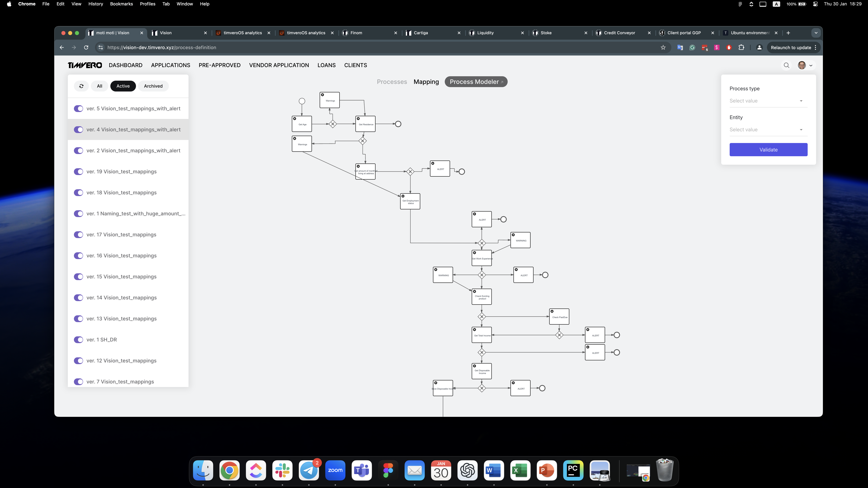Click the bookmark star in address bar
This screenshot has width=868, height=488.
(663, 47)
